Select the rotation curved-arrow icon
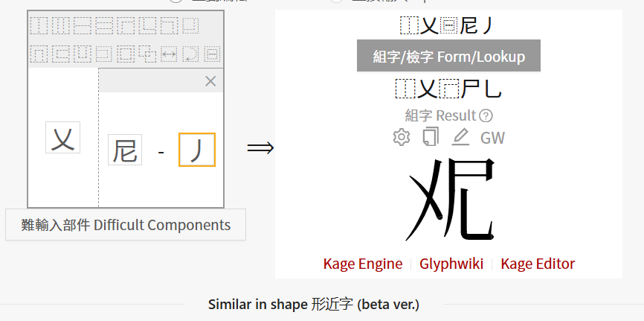644x321 pixels. pyautogui.click(x=190, y=54)
